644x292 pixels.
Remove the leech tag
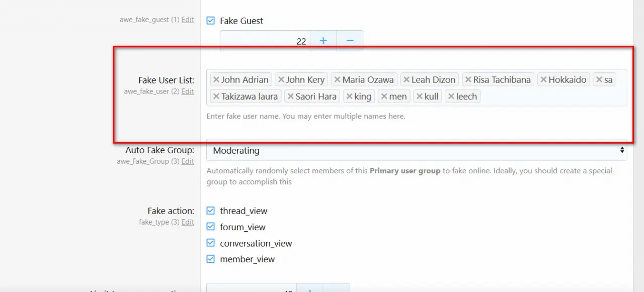pyautogui.click(x=451, y=96)
